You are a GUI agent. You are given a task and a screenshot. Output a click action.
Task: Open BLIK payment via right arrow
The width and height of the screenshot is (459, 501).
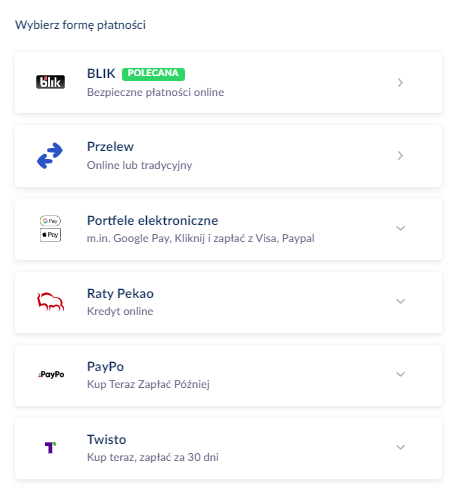400,83
